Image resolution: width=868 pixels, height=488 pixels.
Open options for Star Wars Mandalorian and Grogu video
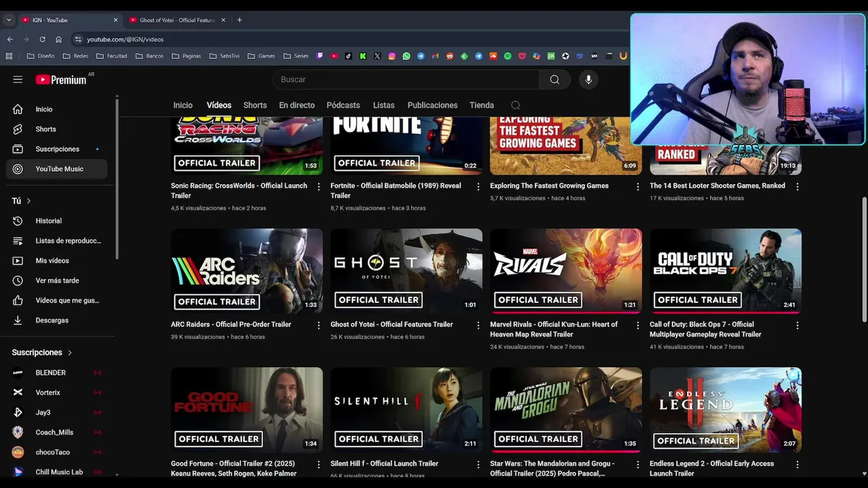[637, 464]
